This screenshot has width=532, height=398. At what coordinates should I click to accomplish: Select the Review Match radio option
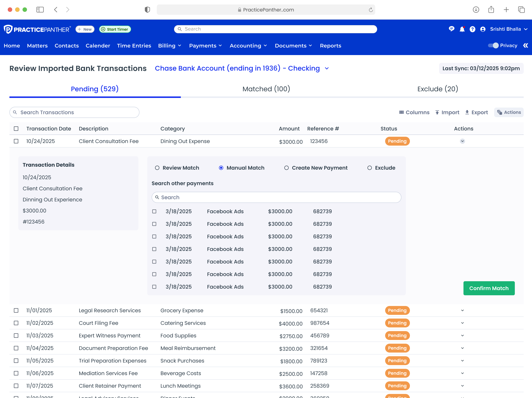point(157,168)
